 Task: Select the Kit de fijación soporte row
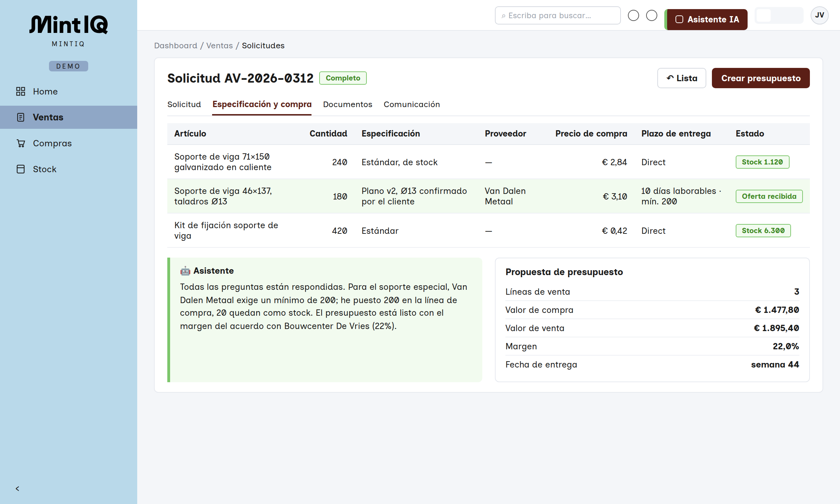pyautogui.click(x=489, y=231)
